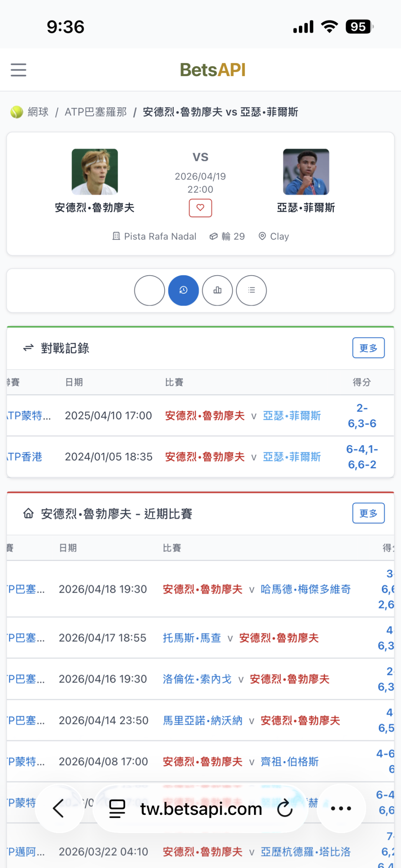Image resolution: width=401 pixels, height=868 pixels.
Task: Open the hamburger navigation menu
Action: click(x=19, y=70)
